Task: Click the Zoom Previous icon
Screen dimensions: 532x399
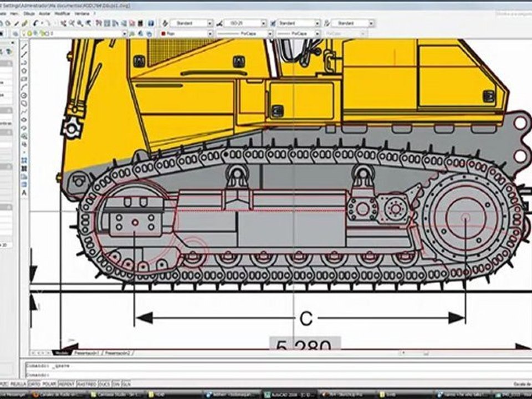Action: (x=88, y=23)
